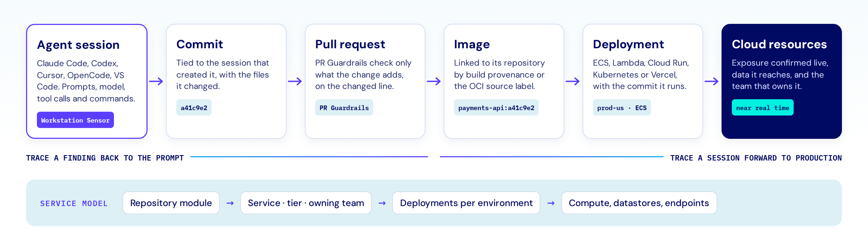Click the SERVICE MODEL label
Viewport: 868px width, 250px height.
(x=74, y=204)
